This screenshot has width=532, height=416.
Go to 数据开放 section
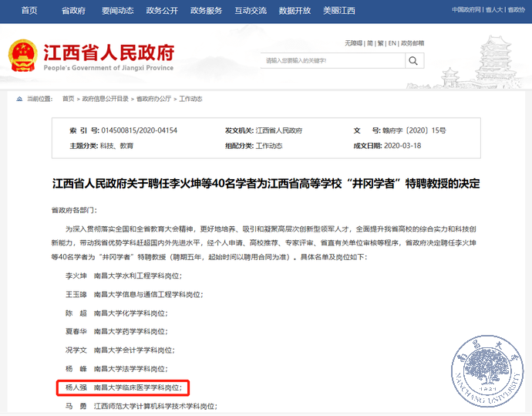pos(295,11)
